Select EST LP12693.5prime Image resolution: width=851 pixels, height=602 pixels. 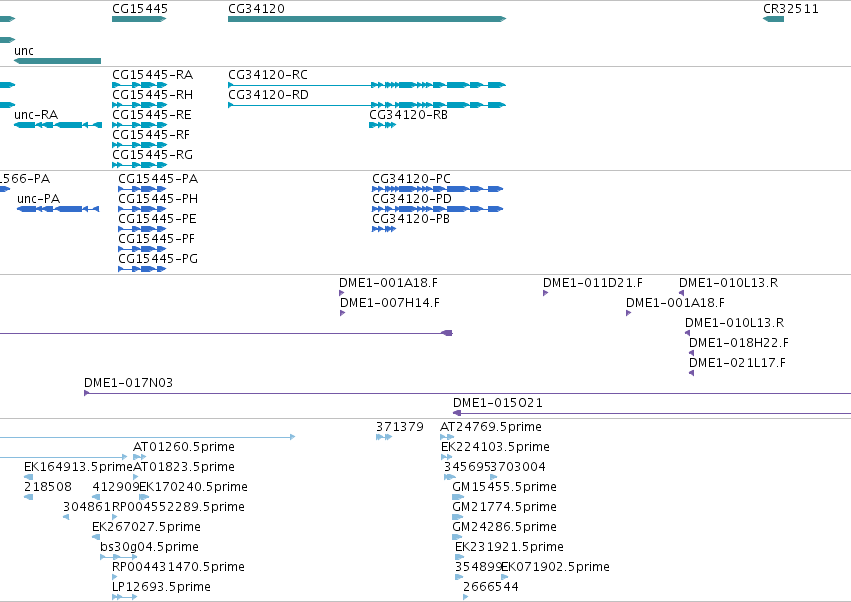click(124, 598)
